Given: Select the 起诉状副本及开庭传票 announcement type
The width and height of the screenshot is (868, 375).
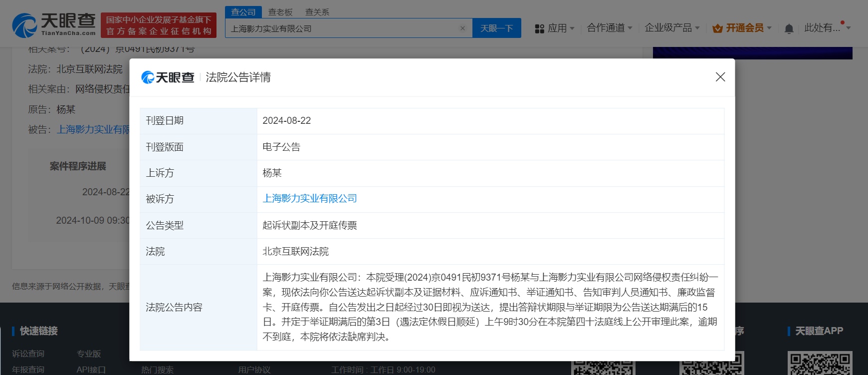Looking at the screenshot, I should point(490,225).
